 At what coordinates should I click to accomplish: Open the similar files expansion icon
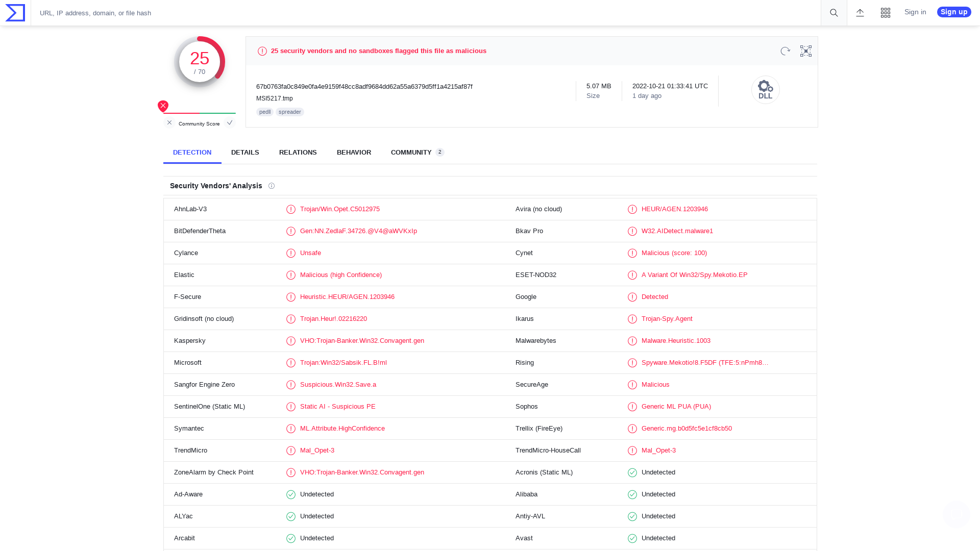tap(805, 51)
